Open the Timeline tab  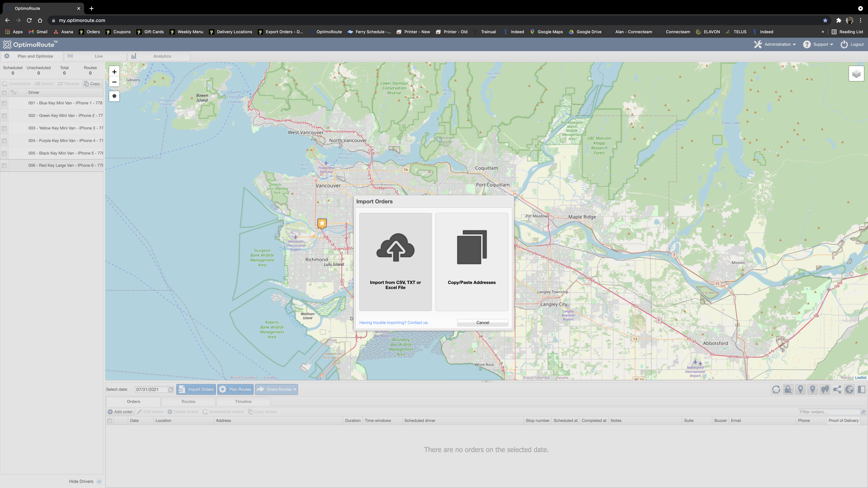(x=243, y=401)
